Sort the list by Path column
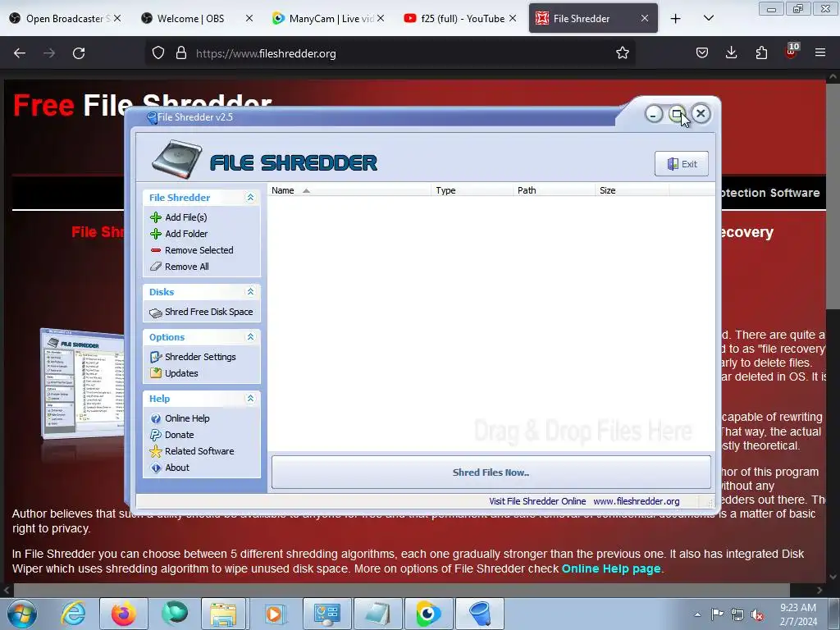 [554, 190]
